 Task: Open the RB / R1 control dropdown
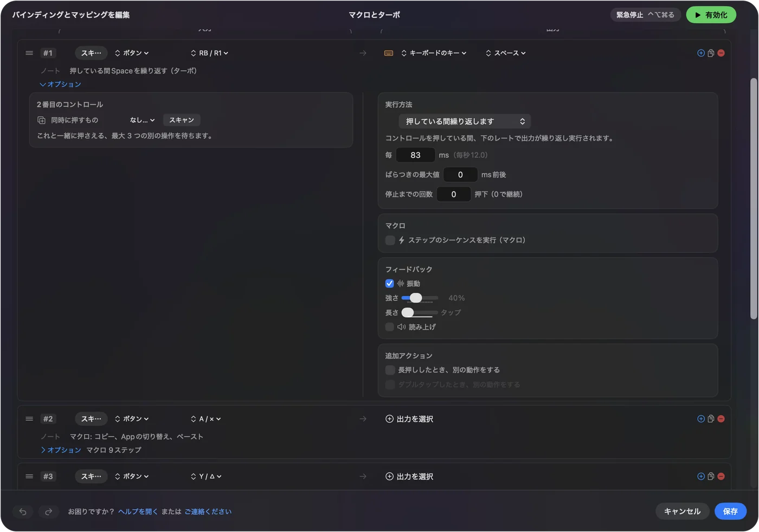point(209,53)
